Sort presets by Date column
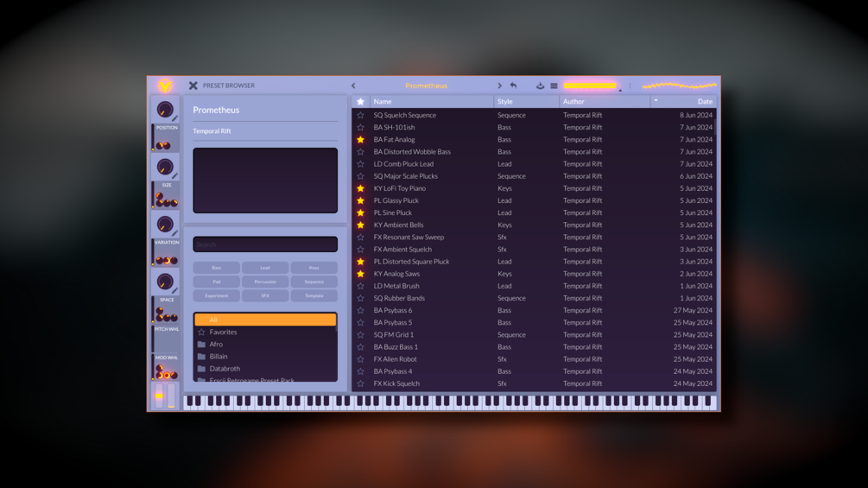Screen dimensions: 868x488 tap(683, 101)
